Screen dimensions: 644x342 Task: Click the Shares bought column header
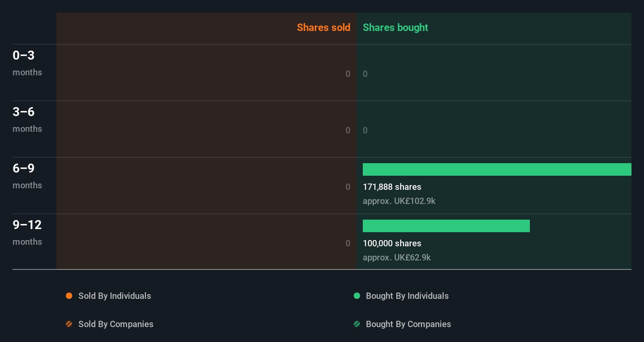pos(395,27)
